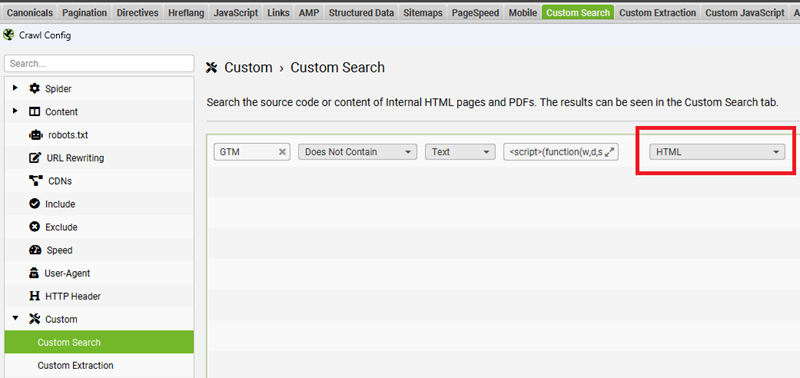Click the URL Rewriting edit icon
This screenshot has width=800, height=378.
[34, 158]
